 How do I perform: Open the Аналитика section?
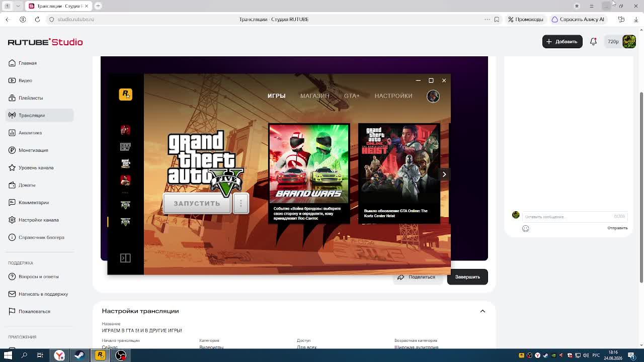[39, 133]
